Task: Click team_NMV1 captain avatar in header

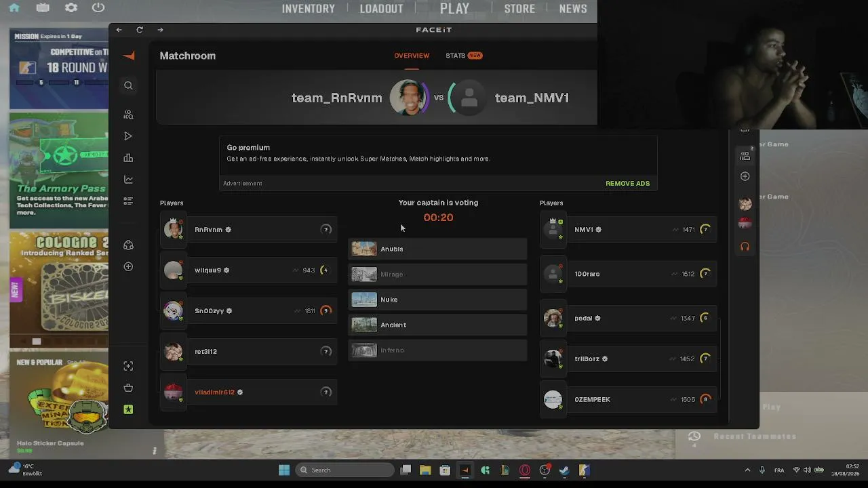Action: [469, 98]
